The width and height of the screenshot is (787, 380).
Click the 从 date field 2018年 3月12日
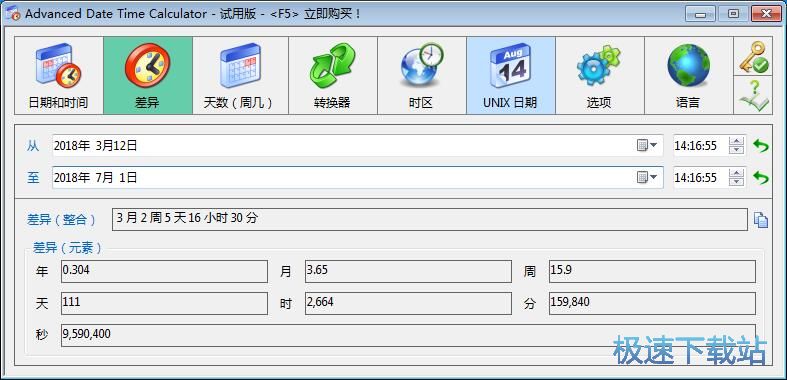click(357, 146)
